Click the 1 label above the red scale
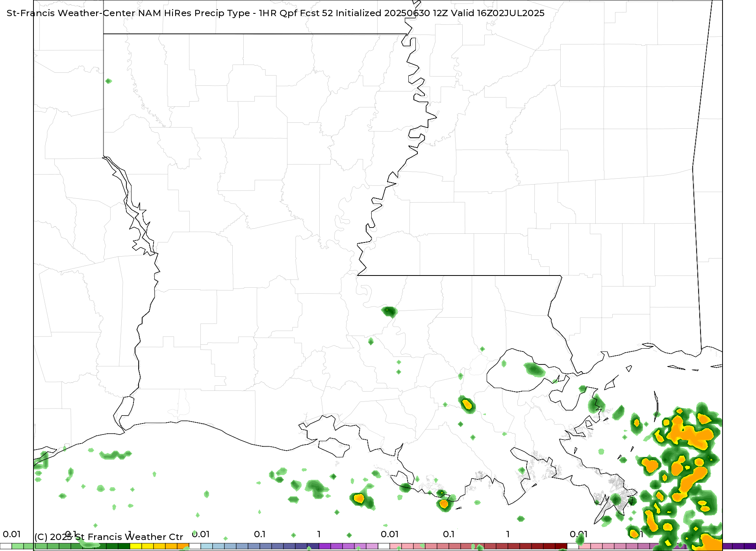 tap(508, 534)
